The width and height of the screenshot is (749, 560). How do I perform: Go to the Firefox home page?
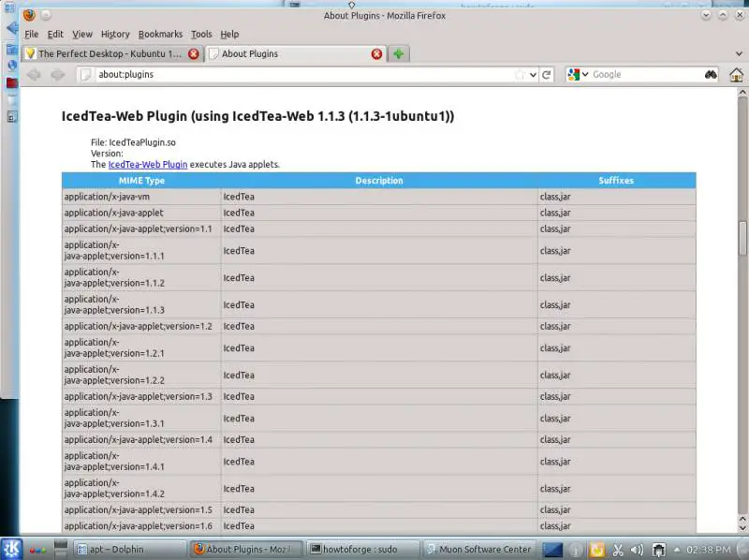coord(736,75)
